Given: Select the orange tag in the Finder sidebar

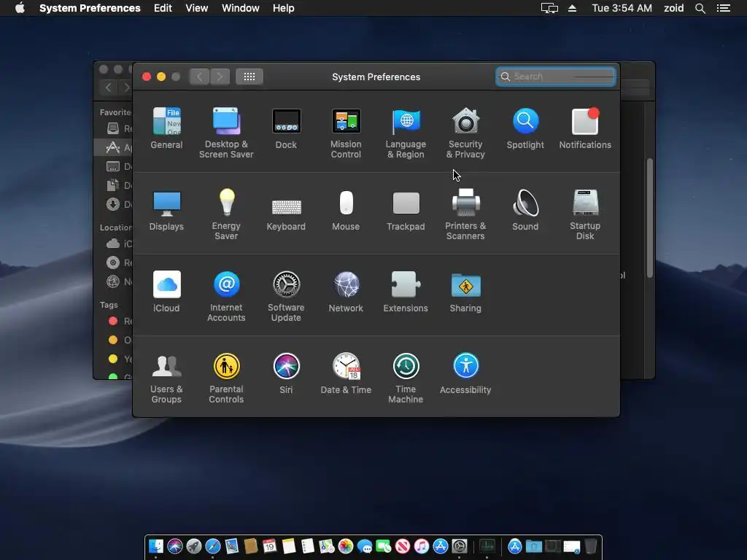Looking at the screenshot, I should 113,340.
